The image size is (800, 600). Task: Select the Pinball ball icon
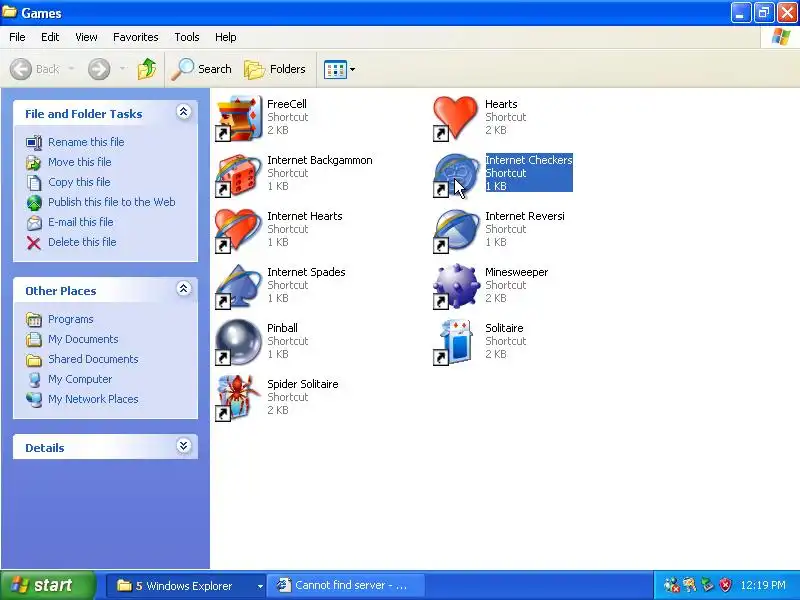click(238, 342)
